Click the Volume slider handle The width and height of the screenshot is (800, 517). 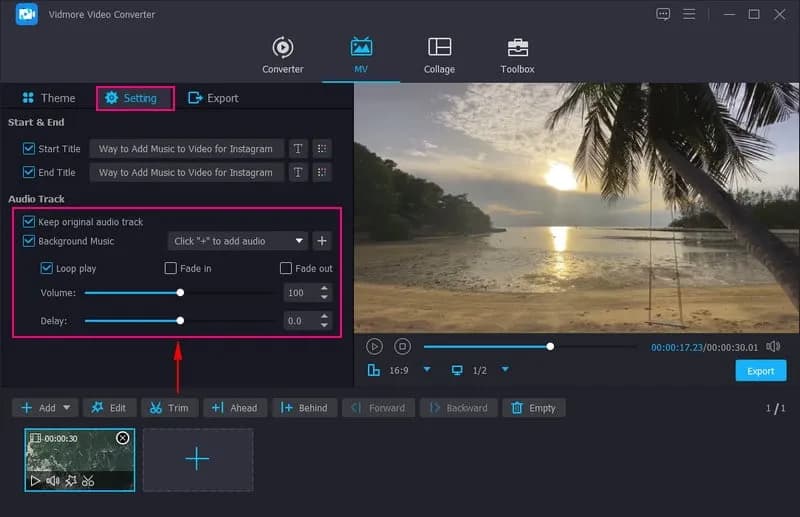(x=180, y=293)
